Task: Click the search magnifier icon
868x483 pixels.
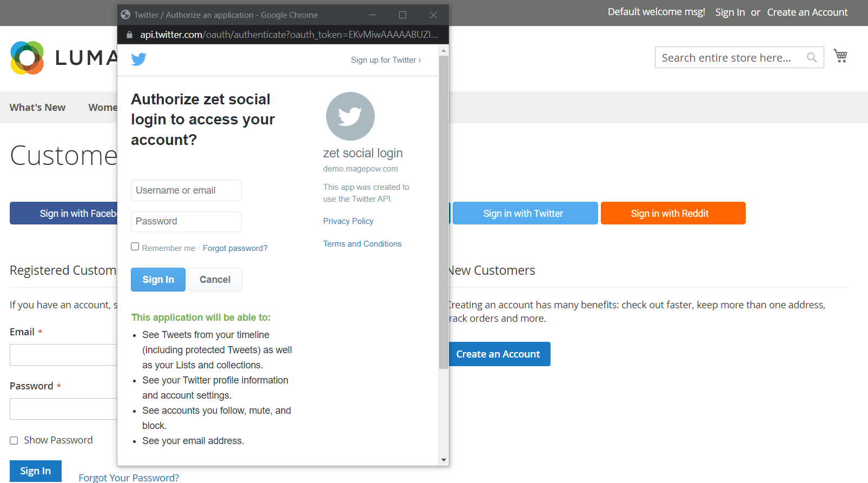Action: point(811,57)
